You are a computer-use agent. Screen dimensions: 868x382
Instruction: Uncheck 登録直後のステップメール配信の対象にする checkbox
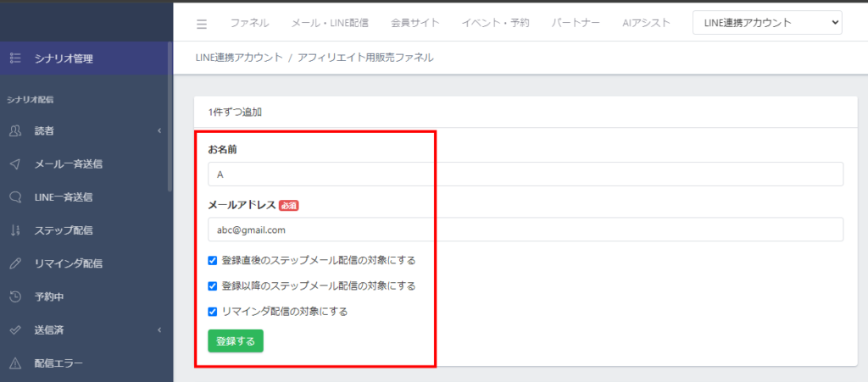pos(213,260)
